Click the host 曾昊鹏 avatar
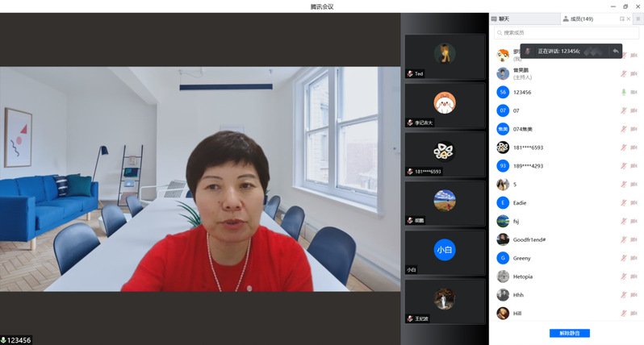The height and width of the screenshot is (345, 644). (503, 73)
